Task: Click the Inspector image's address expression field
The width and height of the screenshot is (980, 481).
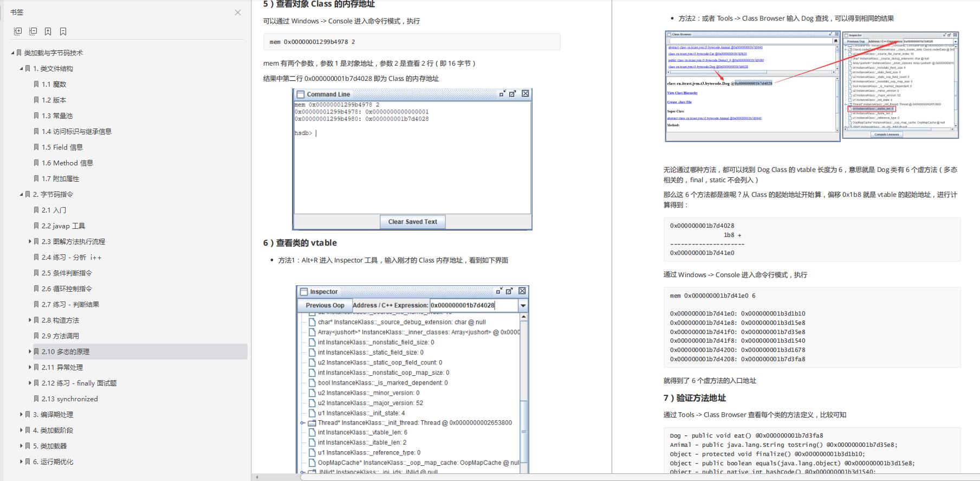Action: point(474,305)
